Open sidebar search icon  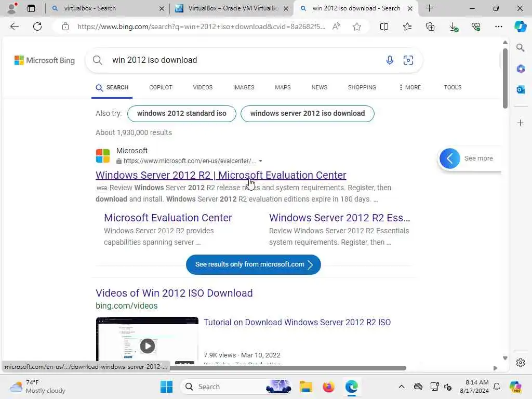(520, 47)
